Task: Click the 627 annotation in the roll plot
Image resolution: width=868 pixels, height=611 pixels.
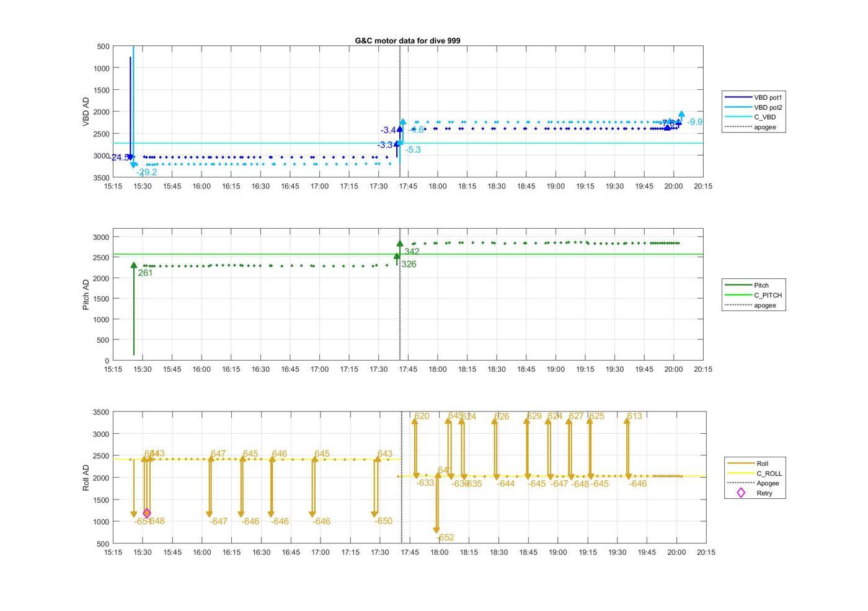Action: point(576,416)
